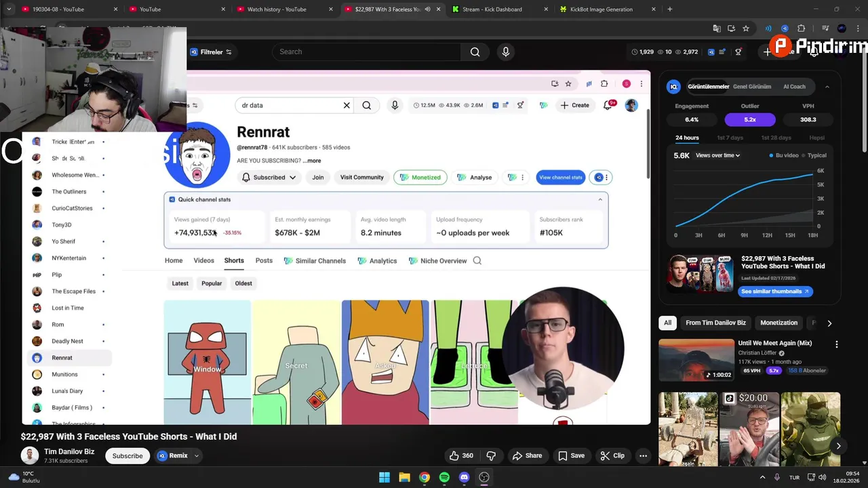Advance the shorts shelf with the right arrow
The height and width of the screenshot is (488, 868).
pos(838,445)
